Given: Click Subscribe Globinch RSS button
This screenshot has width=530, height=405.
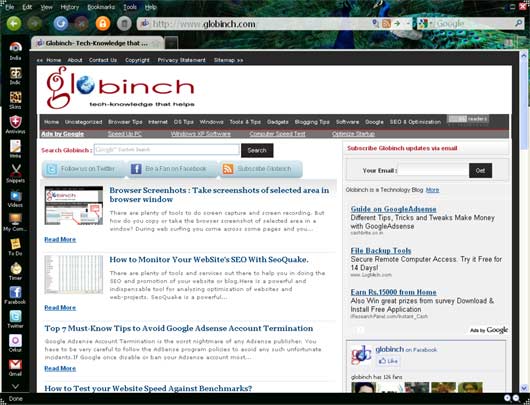Looking at the screenshot, I should click(x=261, y=169).
